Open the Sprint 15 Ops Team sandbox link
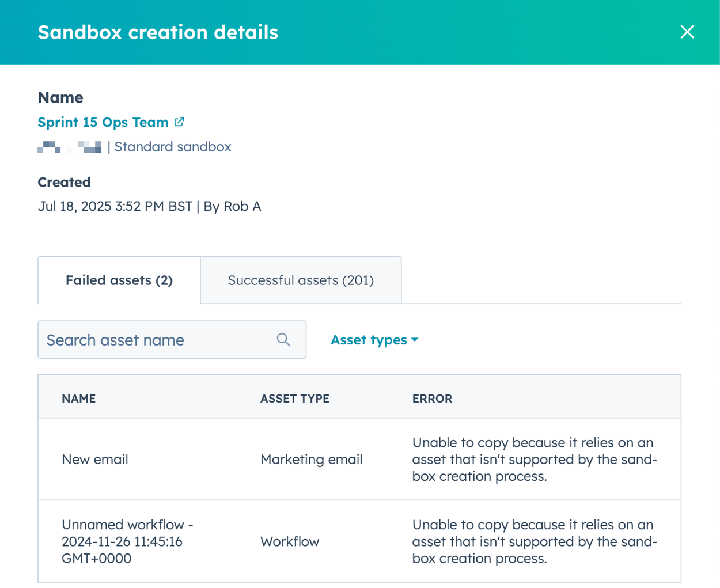This screenshot has height=588, width=720. pyautogui.click(x=103, y=122)
